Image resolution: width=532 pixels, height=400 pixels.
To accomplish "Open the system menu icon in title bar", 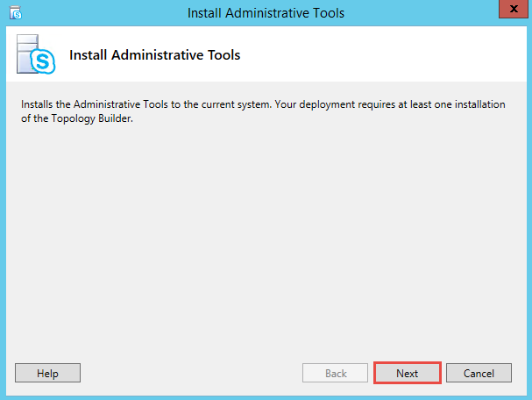I will tap(15, 13).
